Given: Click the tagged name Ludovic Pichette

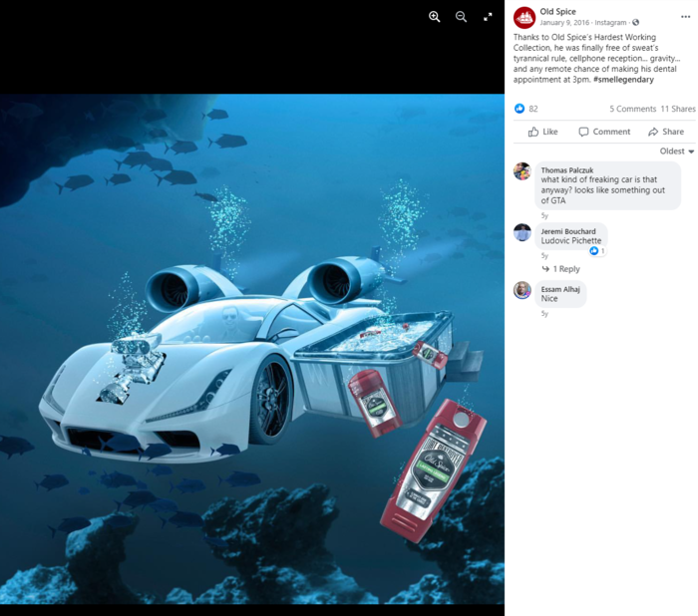Looking at the screenshot, I should (x=571, y=241).
